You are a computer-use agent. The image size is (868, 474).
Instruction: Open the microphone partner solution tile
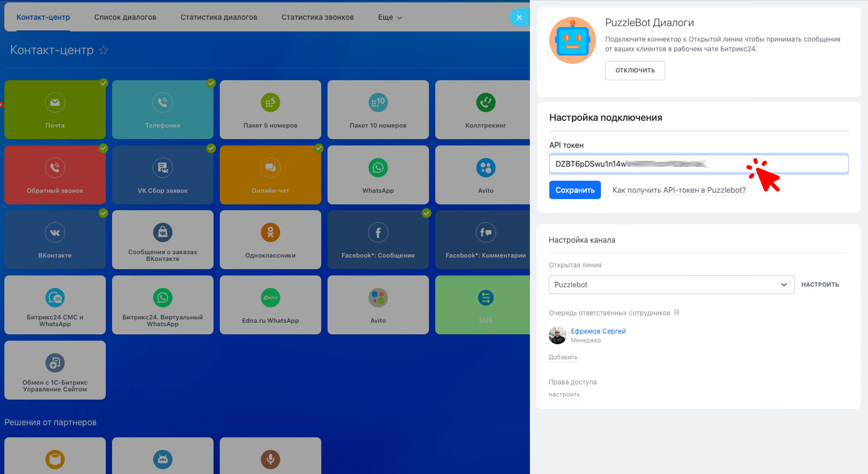click(270, 456)
